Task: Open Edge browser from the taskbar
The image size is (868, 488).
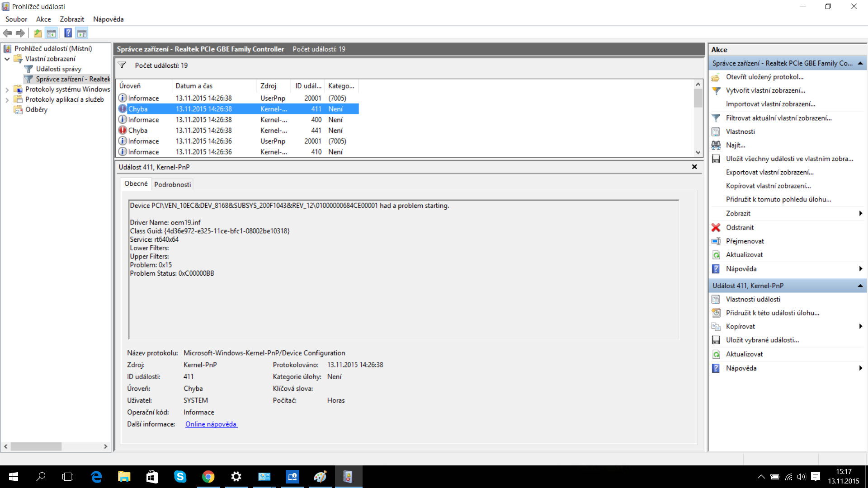Action: coord(96,477)
